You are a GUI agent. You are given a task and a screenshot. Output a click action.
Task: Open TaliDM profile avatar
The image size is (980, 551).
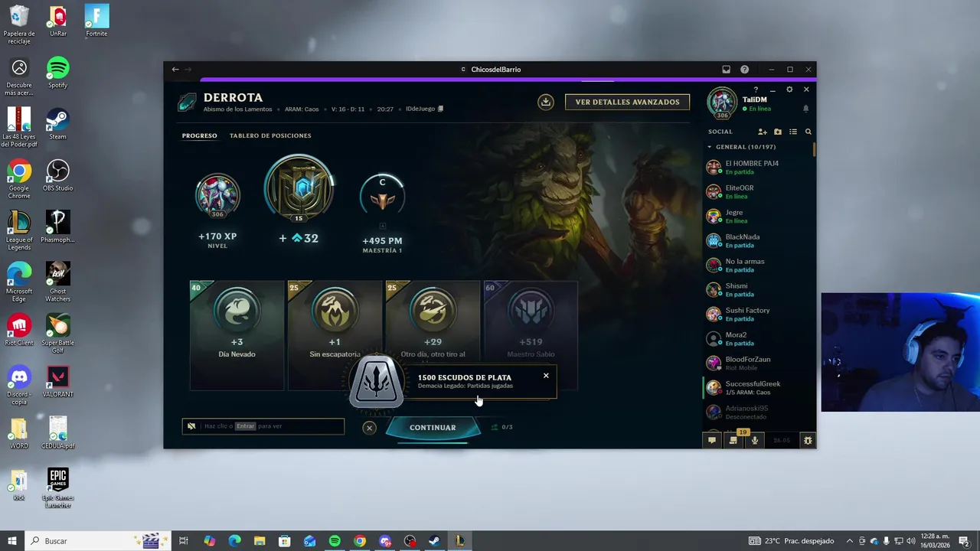722,103
